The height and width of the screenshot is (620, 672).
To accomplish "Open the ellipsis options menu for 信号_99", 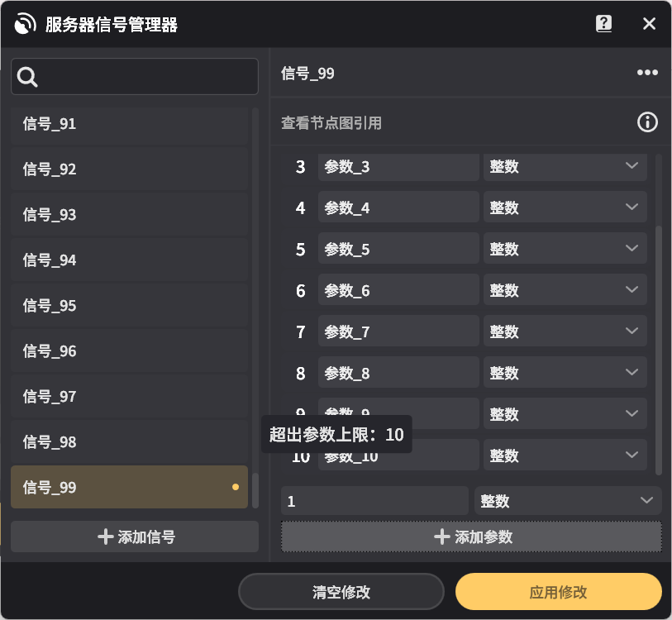I will (x=646, y=73).
